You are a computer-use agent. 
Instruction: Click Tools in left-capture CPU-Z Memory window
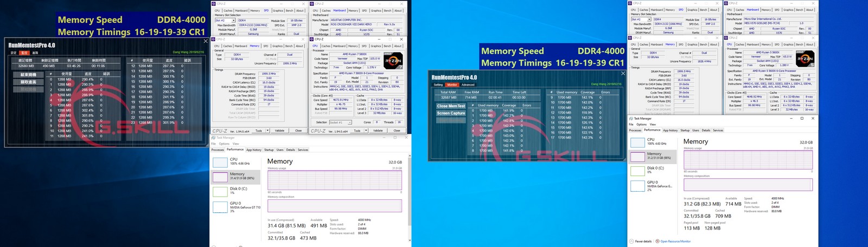[x=258, y=131]
